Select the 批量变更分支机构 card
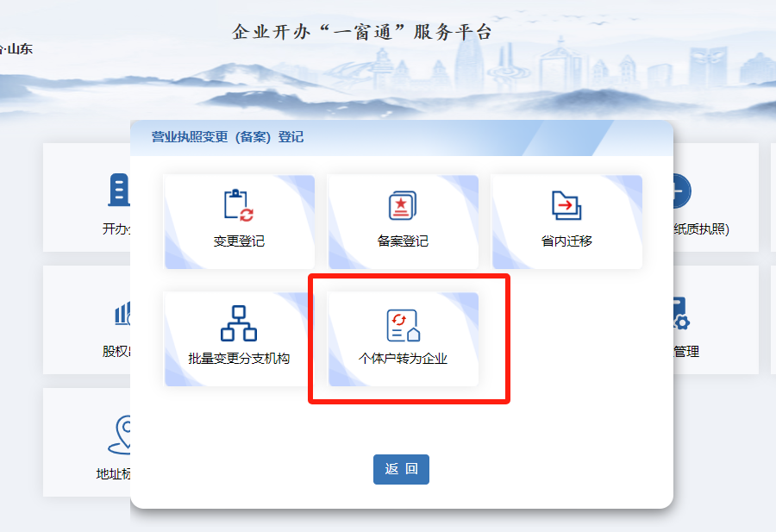This screenshot has height=532, width=776. click(240, 338)
